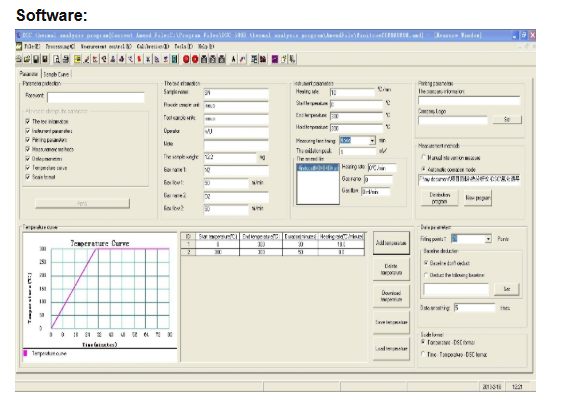This screenshot has height=405, width=569.
Task: Toggle 'Scale format' checkbox
Action: 28,177
